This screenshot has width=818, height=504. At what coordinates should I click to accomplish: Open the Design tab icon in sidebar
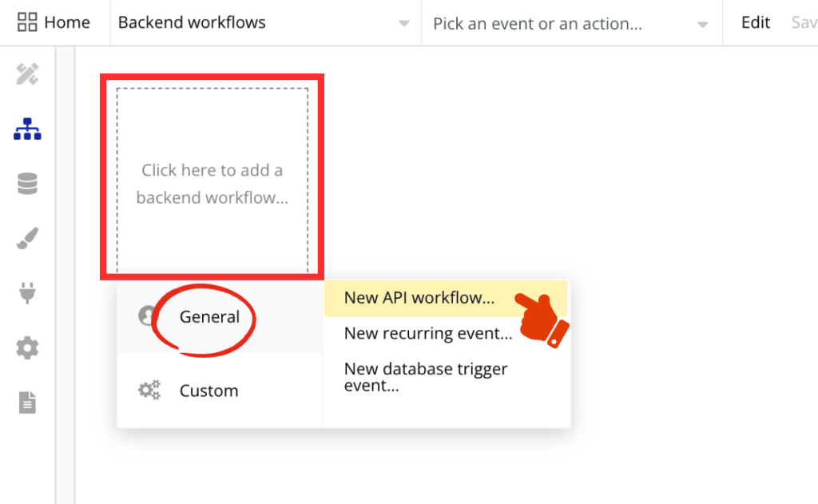point(27,74)
